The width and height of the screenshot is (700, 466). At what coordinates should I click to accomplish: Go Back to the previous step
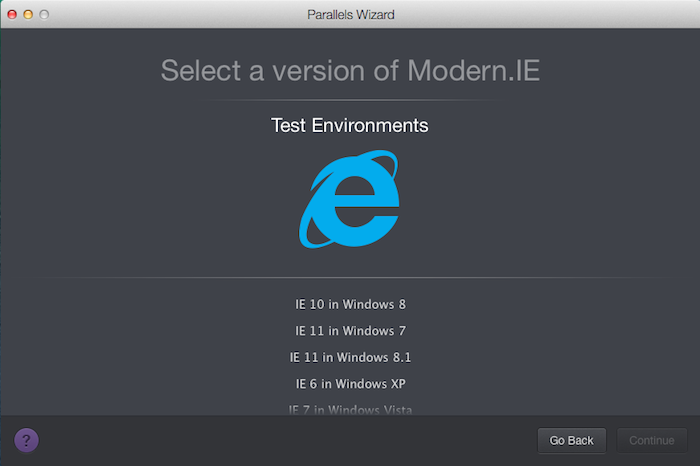click(571, 441)
